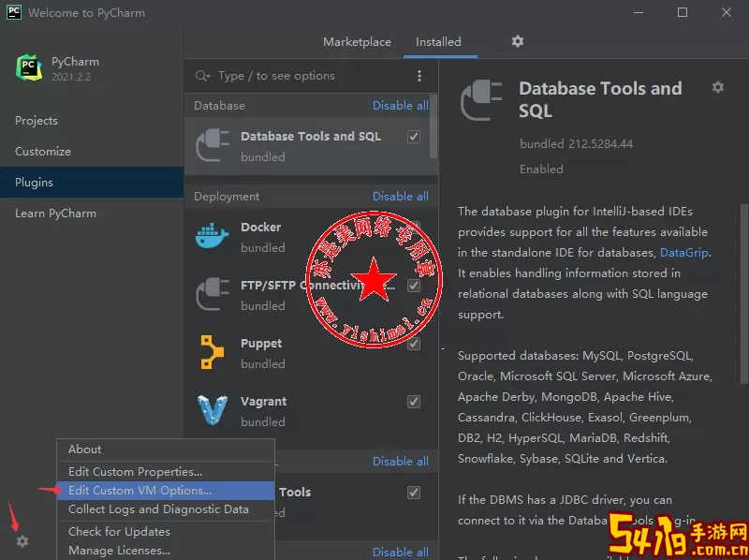Toggle the FTP/SFTP Connectivity plugin checkbox
The width and height of the screenshot is (749, 560).
[414, 286]
